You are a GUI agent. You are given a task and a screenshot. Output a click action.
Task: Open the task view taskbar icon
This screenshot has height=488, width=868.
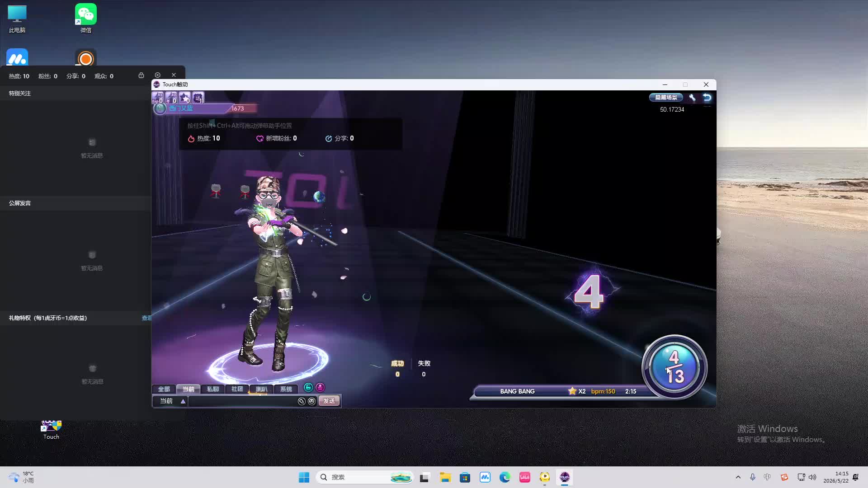point(424,477)
